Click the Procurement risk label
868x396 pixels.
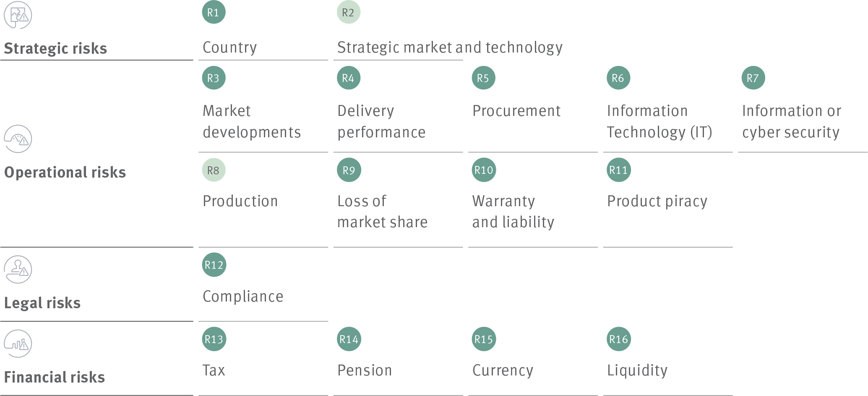tap(516, 111)
